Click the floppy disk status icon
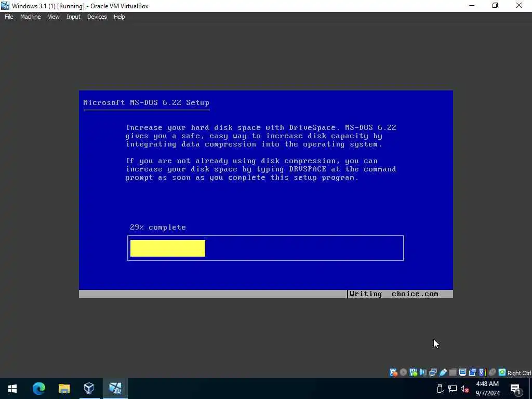This screenshot has height=399, width=532. coord(413,373)
